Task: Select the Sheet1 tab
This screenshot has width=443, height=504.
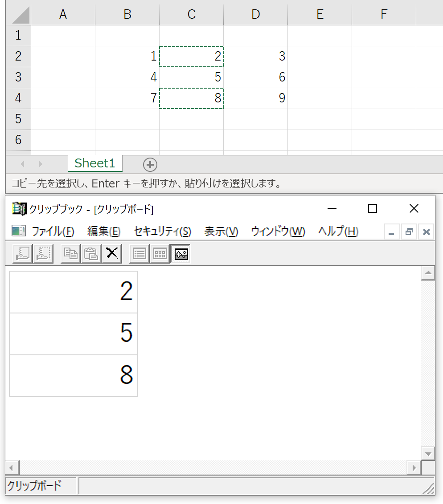Action: [95, 163]
